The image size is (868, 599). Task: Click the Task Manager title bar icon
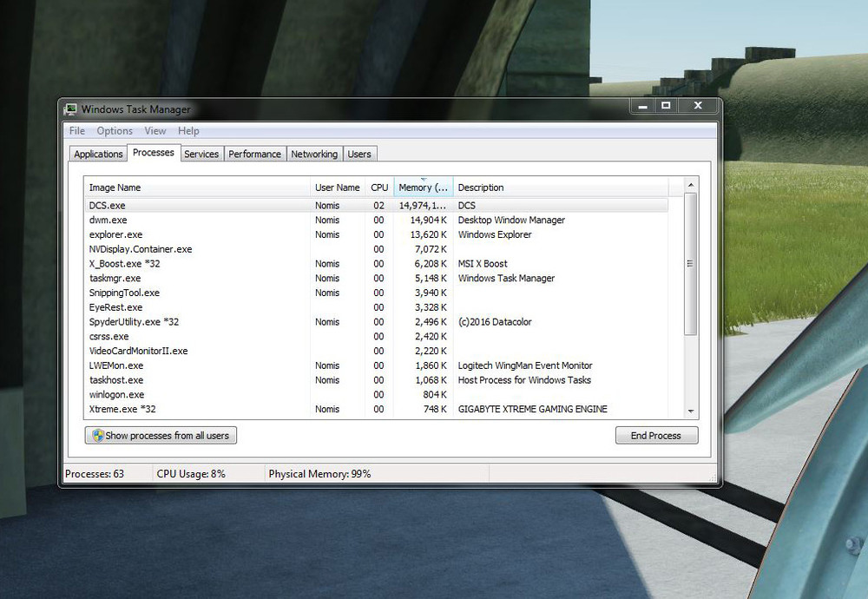(70, 109)
